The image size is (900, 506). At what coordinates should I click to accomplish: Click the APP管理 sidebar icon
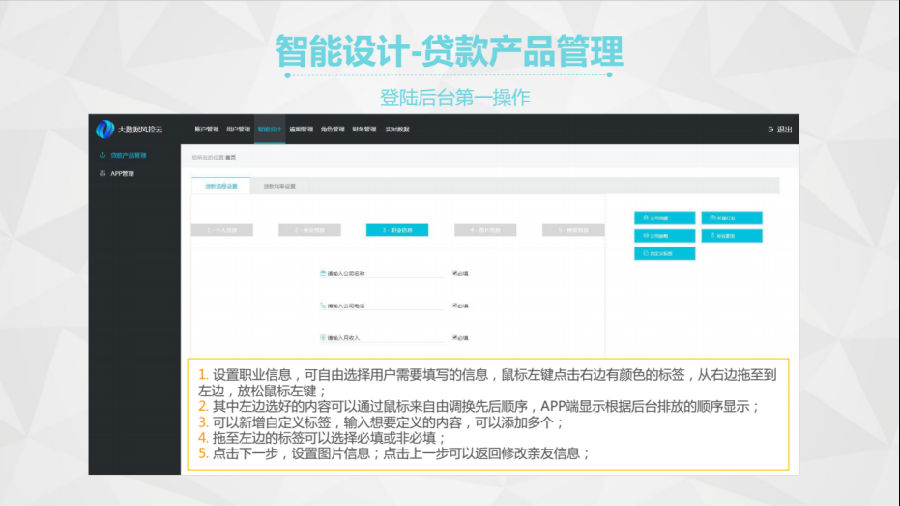(x=102, y=173)
